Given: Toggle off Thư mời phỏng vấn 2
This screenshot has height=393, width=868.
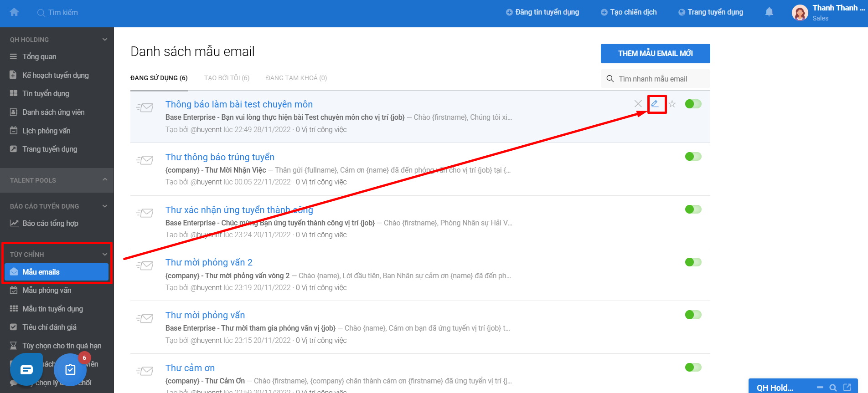Looking at the screenshot, I should [x=693, y=262].
